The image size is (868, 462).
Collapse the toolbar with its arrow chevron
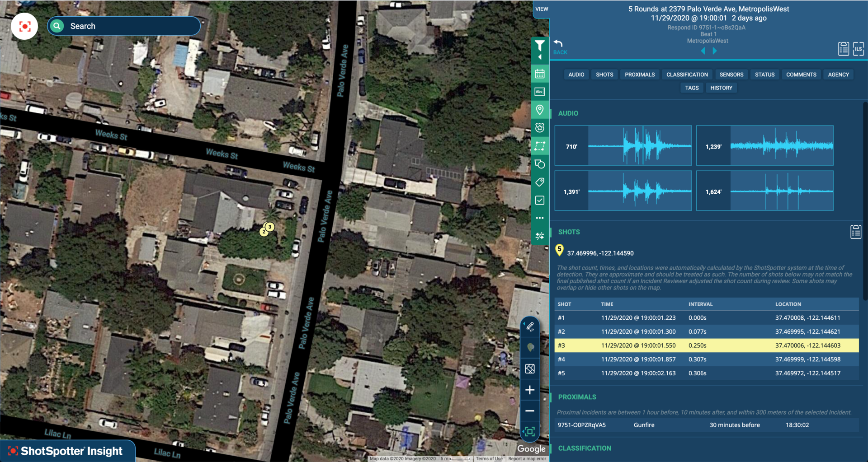click(x=541, y=57)
